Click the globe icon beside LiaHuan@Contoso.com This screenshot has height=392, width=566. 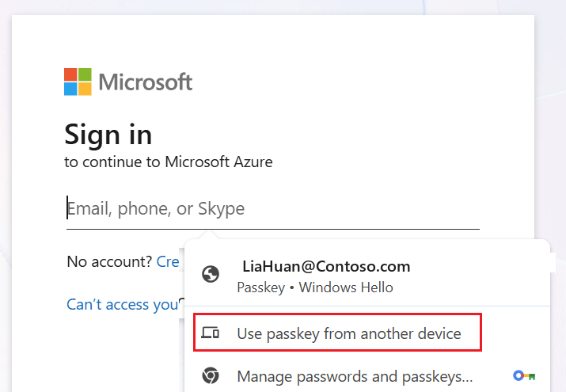pos(211,274)
